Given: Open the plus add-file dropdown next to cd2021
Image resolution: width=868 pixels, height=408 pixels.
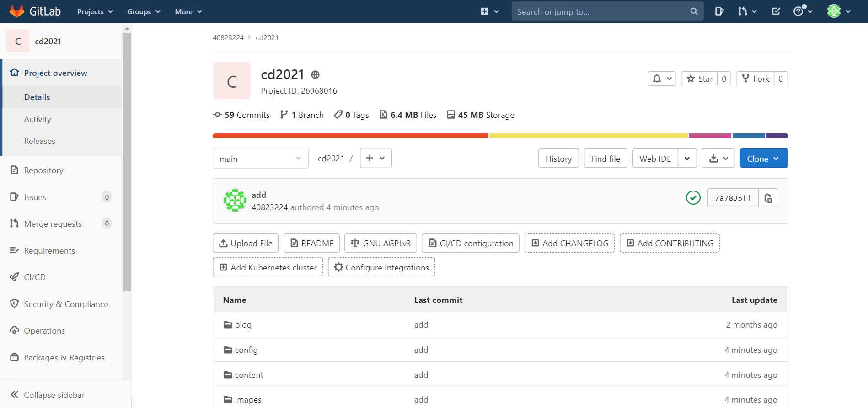Looking at the screenshot, I should pyautogui.click(x=375, y=158).
